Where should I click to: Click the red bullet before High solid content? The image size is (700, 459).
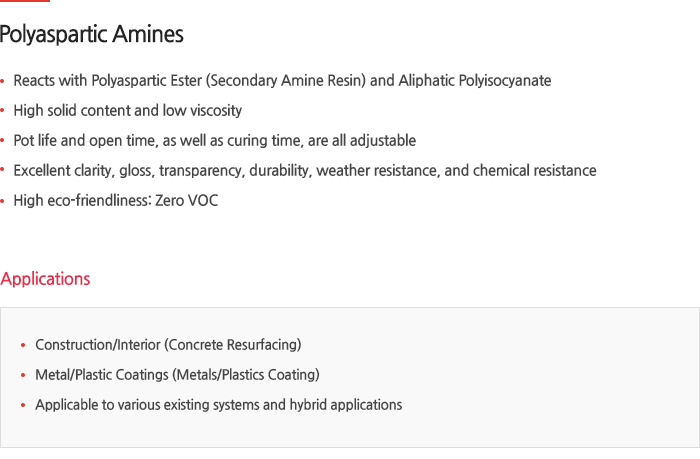[2, 111]
